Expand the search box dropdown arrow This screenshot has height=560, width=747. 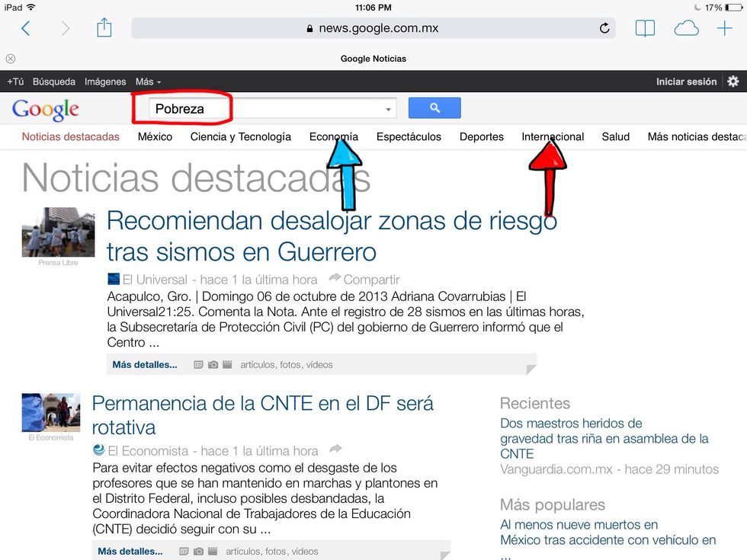[388, 110]
